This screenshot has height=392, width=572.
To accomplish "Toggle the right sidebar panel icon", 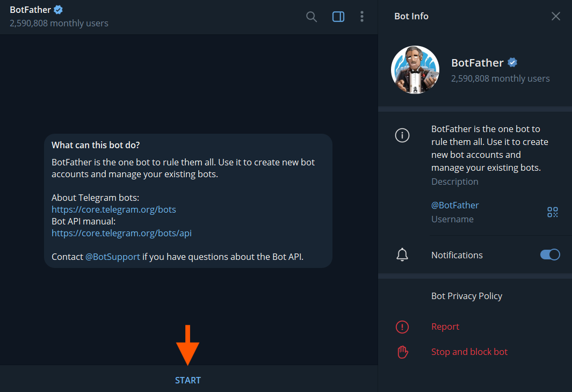I will tap(338, 17).
